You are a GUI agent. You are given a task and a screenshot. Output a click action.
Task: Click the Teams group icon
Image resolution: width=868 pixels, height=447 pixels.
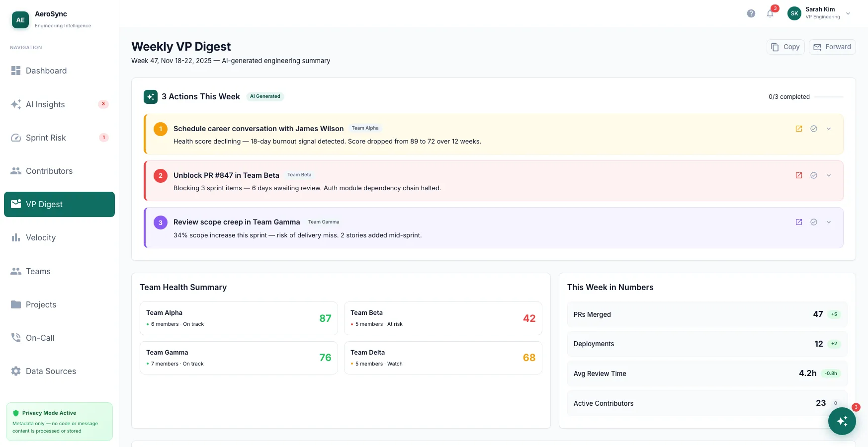[x=16, y=271]
